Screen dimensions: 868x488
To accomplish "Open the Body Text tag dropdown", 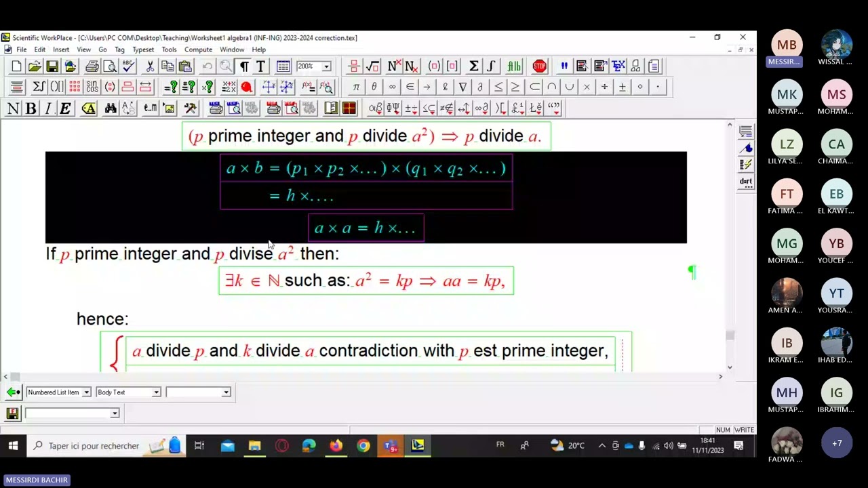I will 156,392.
